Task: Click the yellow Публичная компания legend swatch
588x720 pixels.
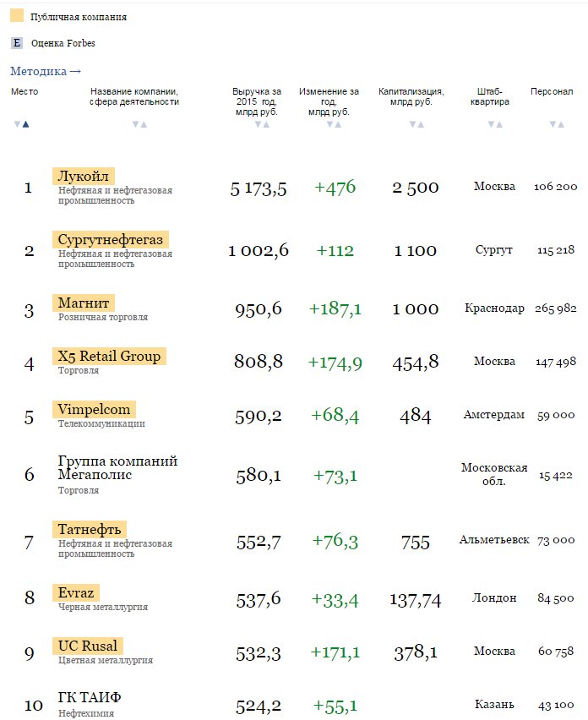Action: point(17,15)
